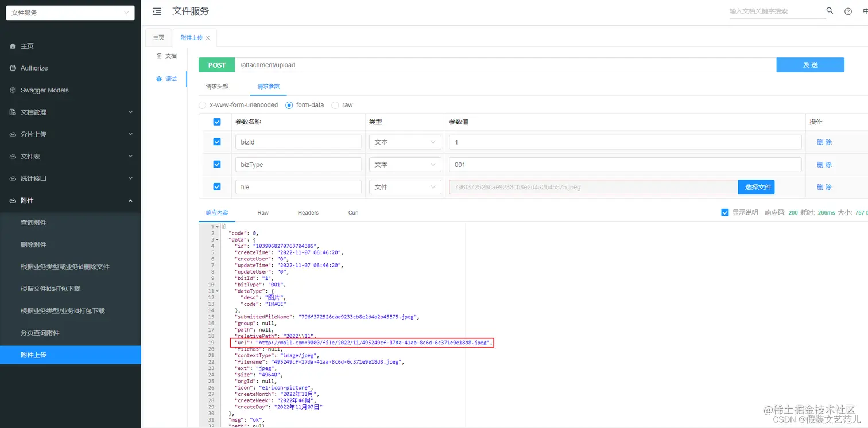Screen dimensions: 868x428
Task: Click the 统计接口 cloud icon
Action: click(x=13, y=178)
